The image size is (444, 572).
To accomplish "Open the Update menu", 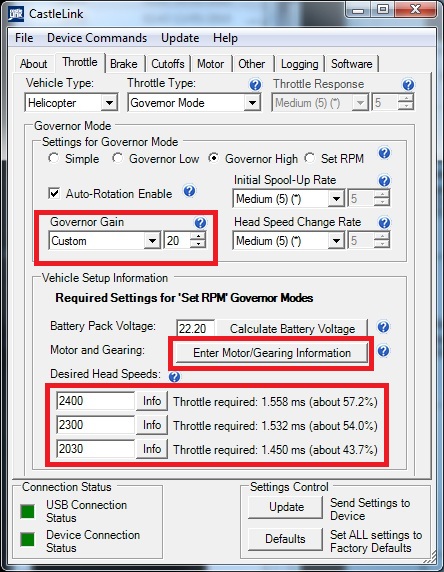I will 180,38.
